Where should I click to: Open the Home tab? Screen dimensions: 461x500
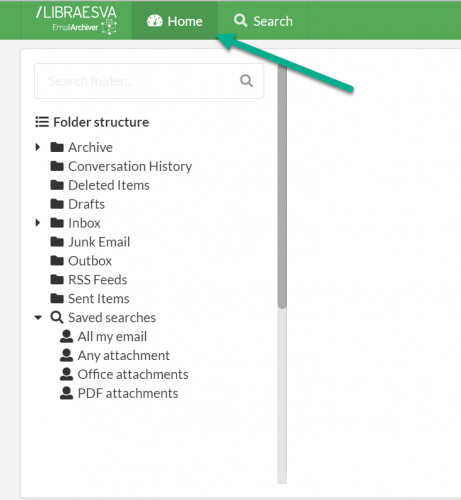(x=175, y=21)
